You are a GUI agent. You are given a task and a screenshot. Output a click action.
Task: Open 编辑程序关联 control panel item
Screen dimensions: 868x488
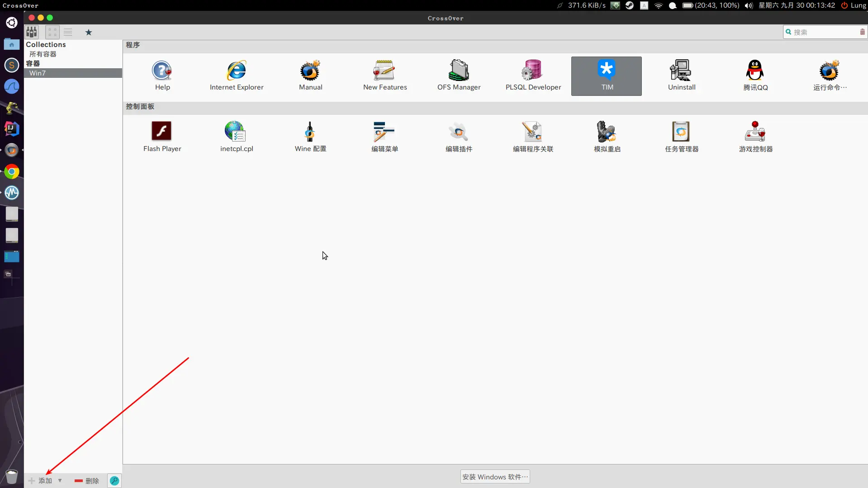533,137
